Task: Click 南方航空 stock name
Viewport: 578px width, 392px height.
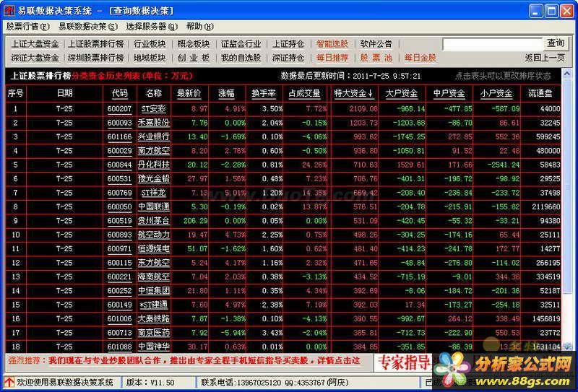Action: point(154,151)
